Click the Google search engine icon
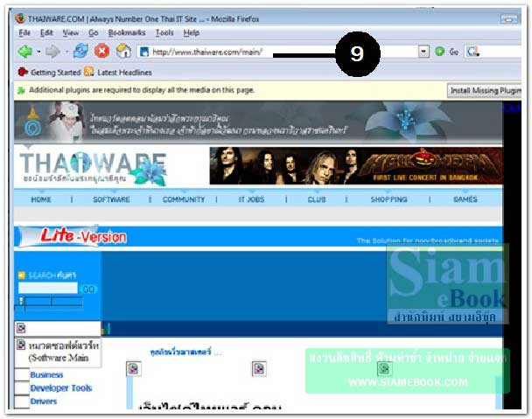This screenshot has height=419, width=532. click(x=472, y=52)
